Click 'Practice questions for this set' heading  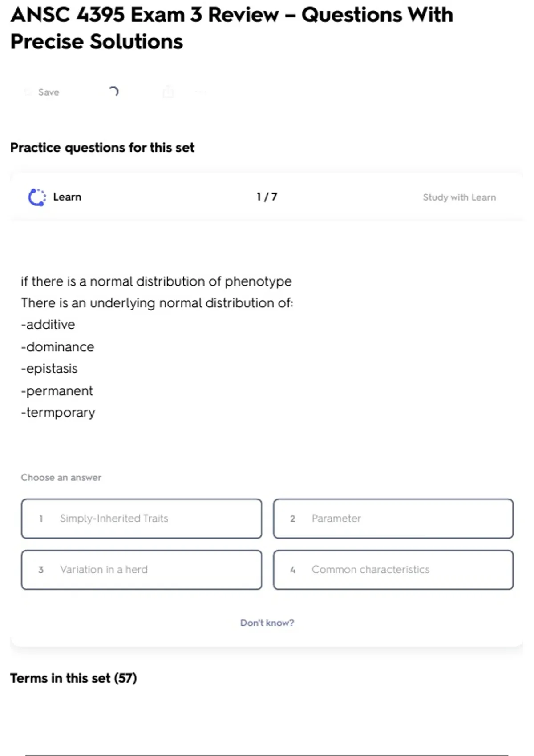tap(102, 148)
